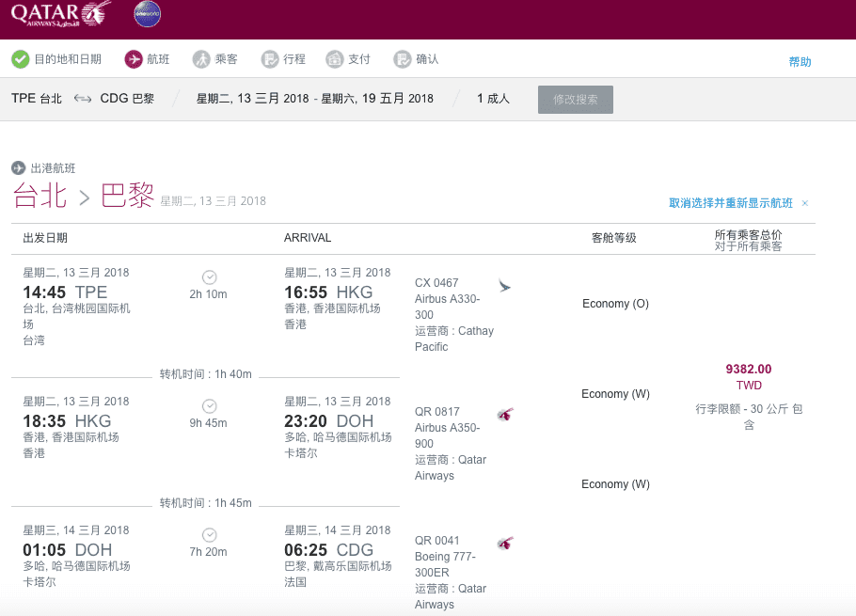The height and width of the screenshot is (616, 856).
Task: Click clock icon above 2h 10m duration
Action: coord(209,277)
